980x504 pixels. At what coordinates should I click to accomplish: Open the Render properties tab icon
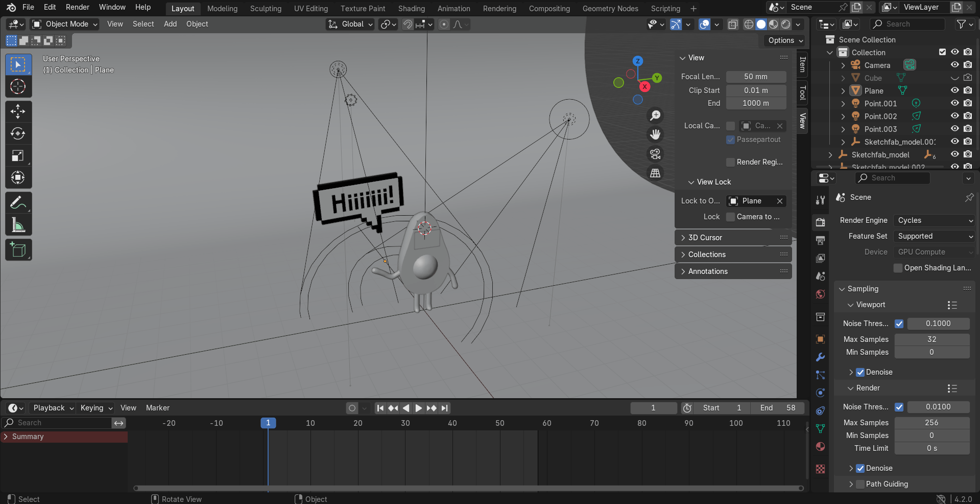point(820,222)
